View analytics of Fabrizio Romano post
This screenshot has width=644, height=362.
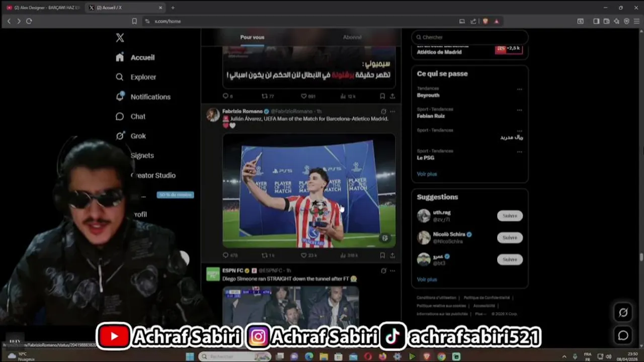[349, 255]
